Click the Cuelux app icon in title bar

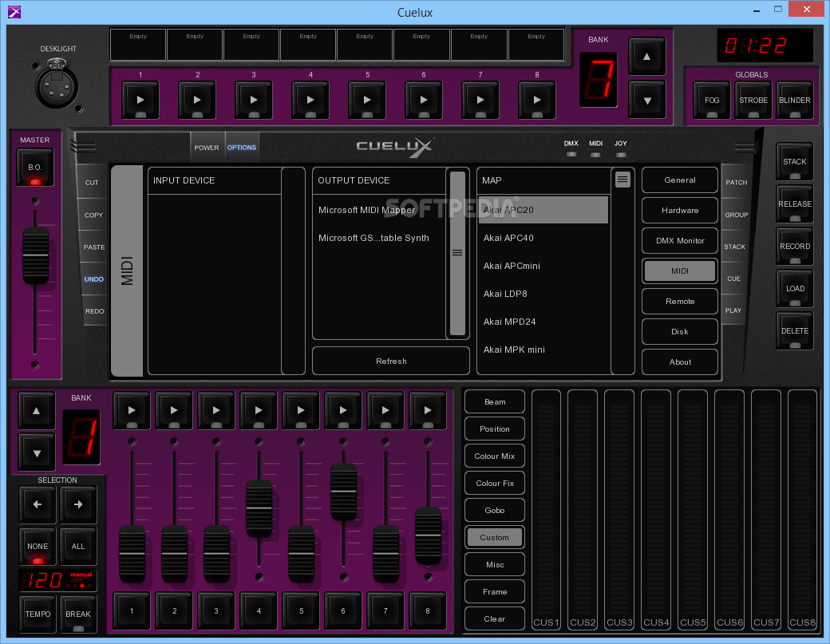tap(14, 12)
